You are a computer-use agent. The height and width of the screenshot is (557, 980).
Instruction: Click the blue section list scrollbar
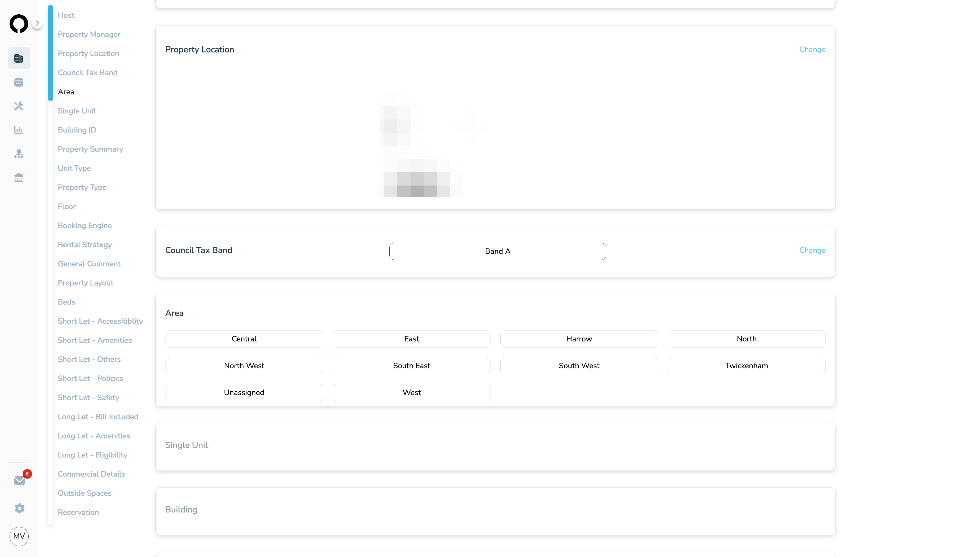tap(50, 53)
